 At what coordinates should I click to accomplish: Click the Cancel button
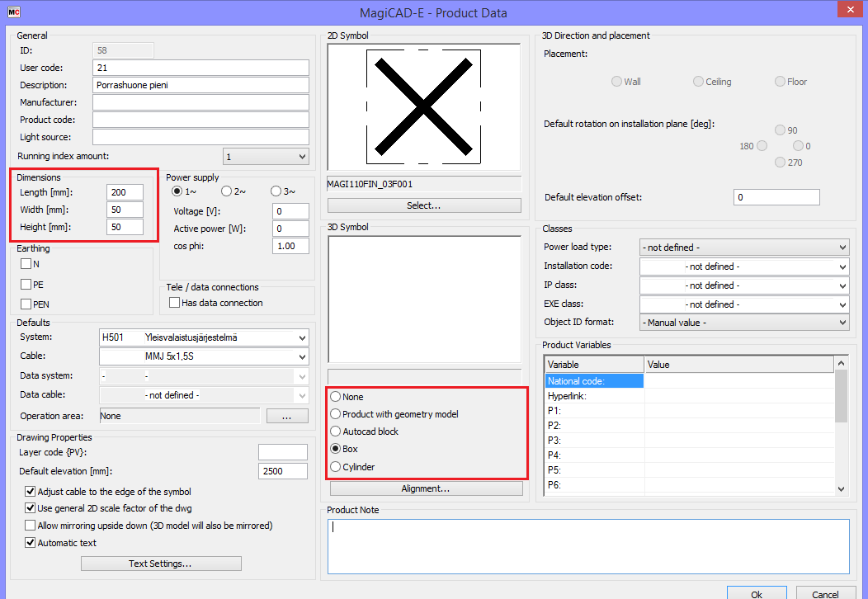[x=825, y=593]
